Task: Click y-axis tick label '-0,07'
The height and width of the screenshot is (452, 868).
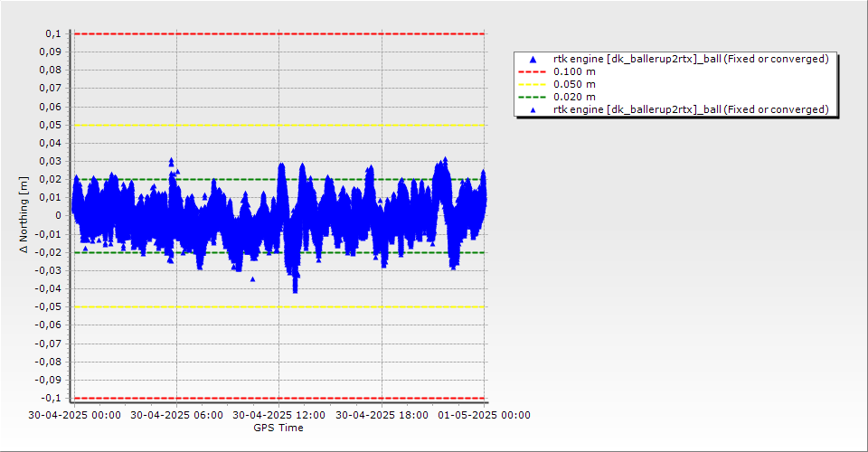Action: point(48,344)
